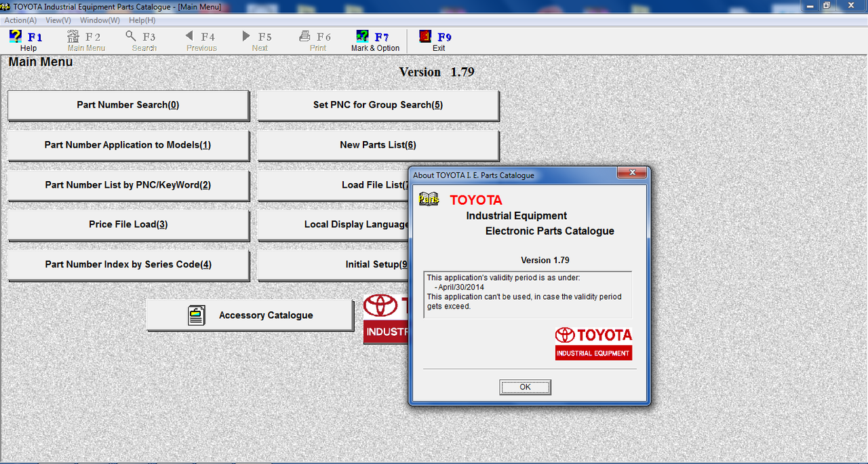This screenshot has width=868, height=464.
Task: Click the F2 Main Menu toolbar icon
Action: pos(73,37)
